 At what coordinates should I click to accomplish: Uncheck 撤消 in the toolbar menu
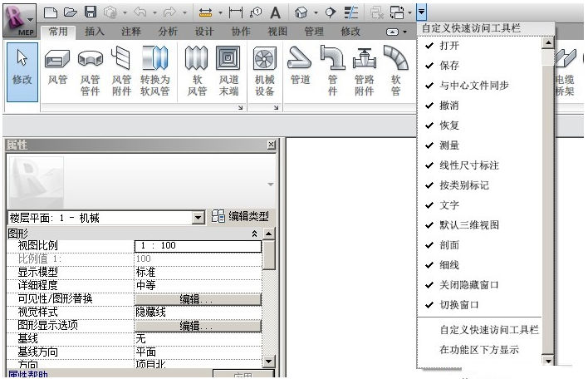(x=480, y=106)
